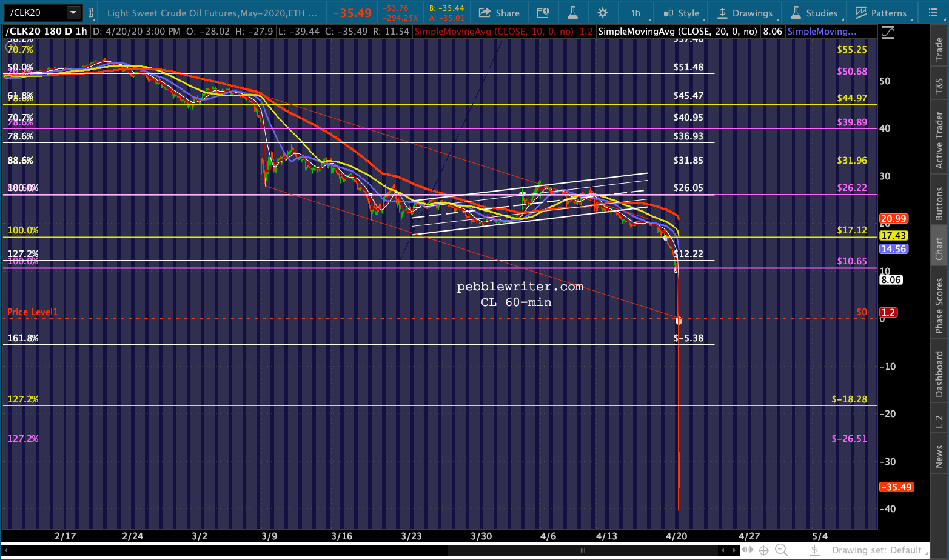Screen dimensions: 949x560
Task: Switch to the Trade side tab
Action: [x=939, y=50]
